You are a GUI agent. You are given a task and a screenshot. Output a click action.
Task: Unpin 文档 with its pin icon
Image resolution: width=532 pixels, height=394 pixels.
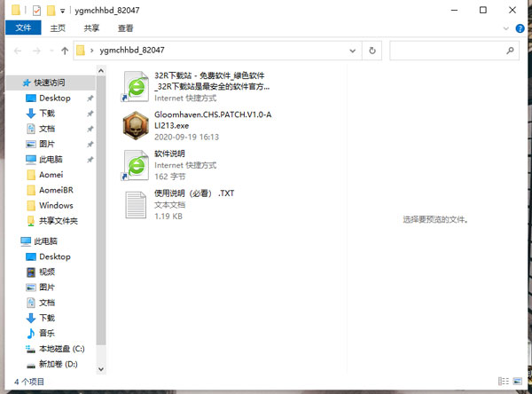point(90,129)
